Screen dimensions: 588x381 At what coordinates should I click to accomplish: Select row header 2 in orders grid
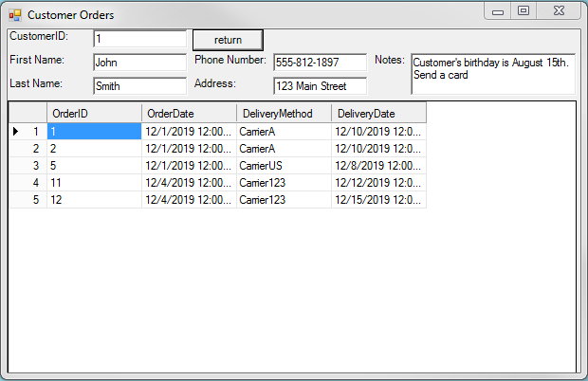click(28, 149)
